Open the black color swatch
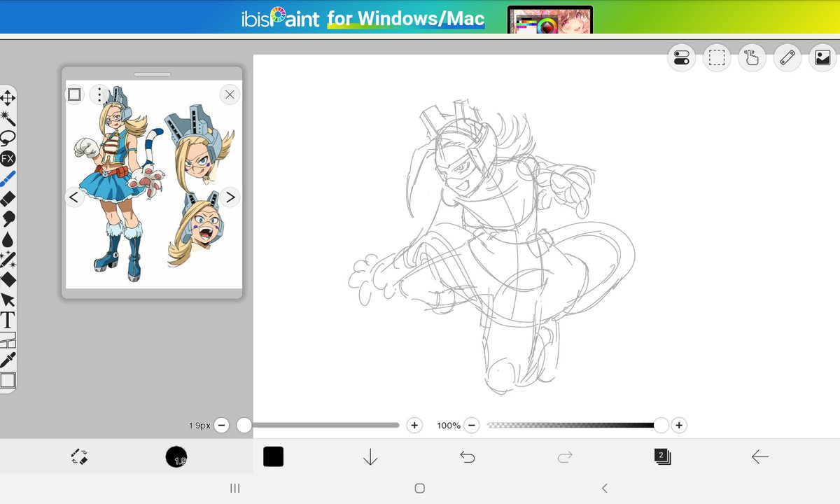 (273, 457)
